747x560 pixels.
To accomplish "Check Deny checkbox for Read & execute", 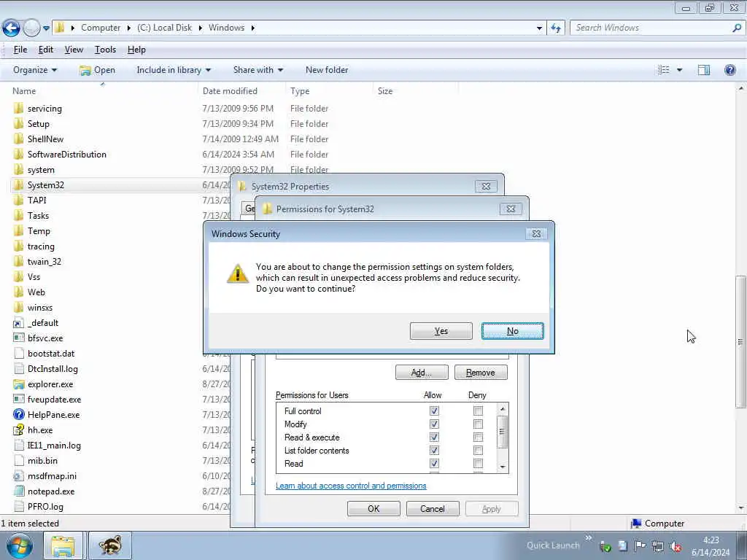I will point(478,437).
